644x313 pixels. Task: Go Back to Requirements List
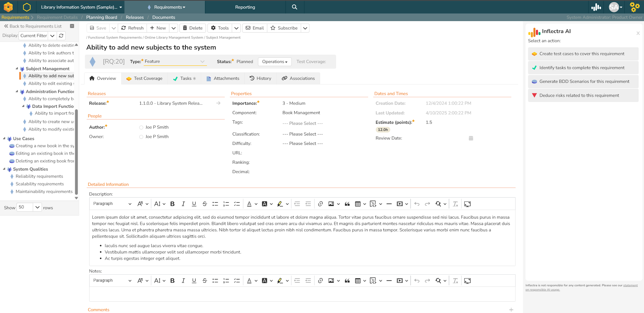pyautogui.click(x=33, y=26)
